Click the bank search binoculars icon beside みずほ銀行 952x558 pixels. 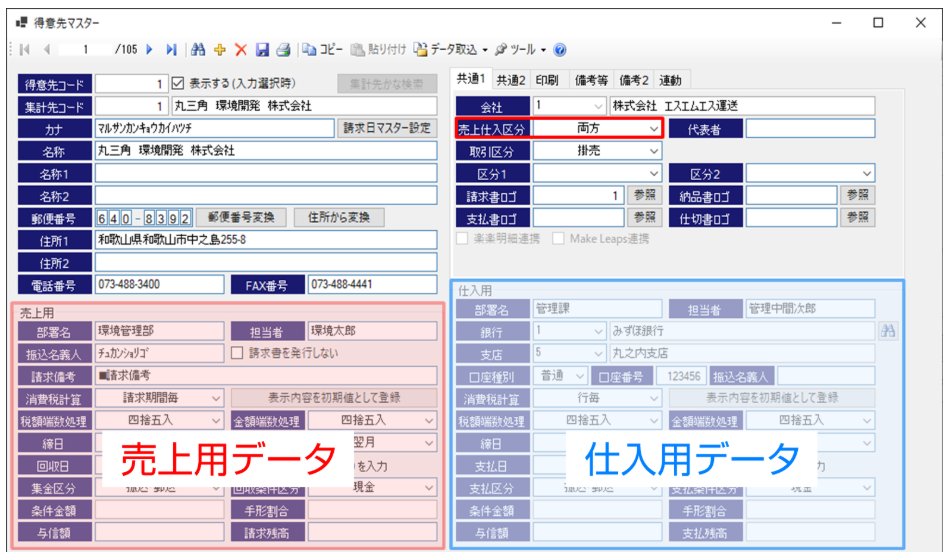888,331
